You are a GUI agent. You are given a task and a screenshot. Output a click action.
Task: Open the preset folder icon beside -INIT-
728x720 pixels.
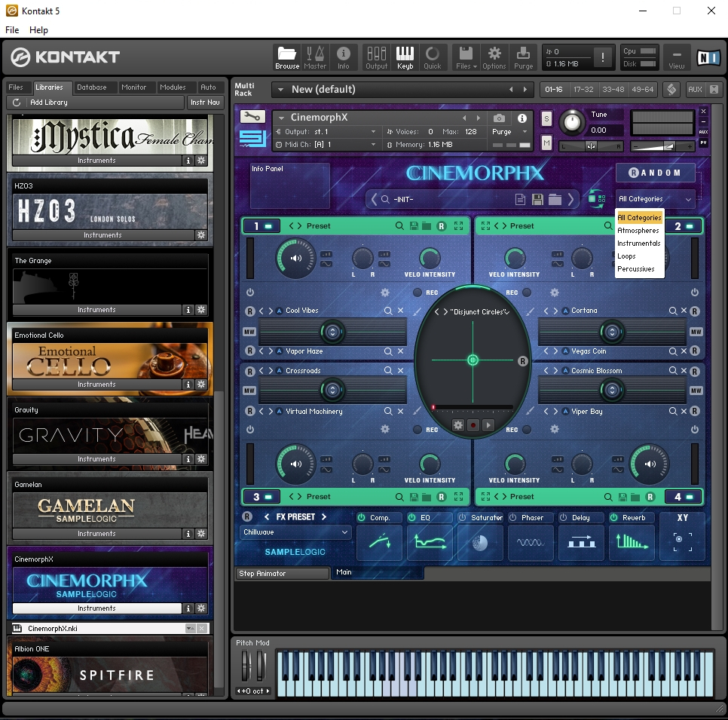(555, 199)
